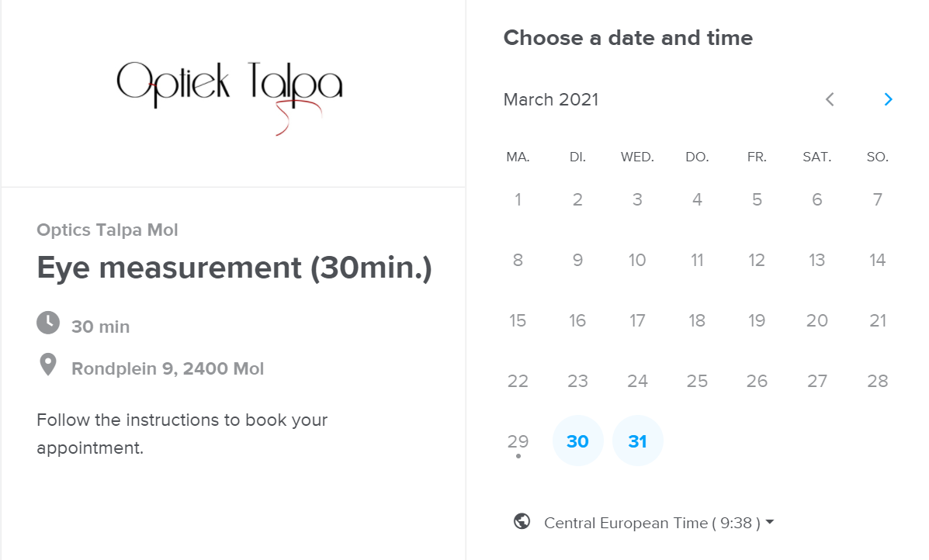The height and width of the screenshot is (560, 929).
Task: Select March 30 on the calendar
Action: pyautogui.click(x=577, y=441)
